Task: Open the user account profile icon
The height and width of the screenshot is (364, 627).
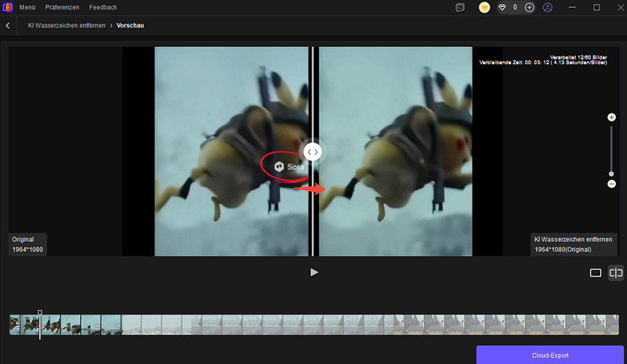Action: pyautogui.click(x=548, y=7)
